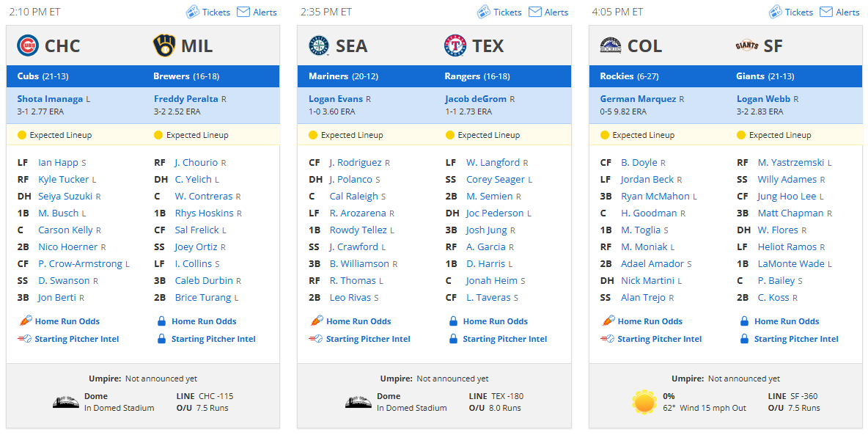This screenshot has height=435, width=868.
Task: Click the Alerts envelope icon for SEA-TEX game
Action: pos(534,12)
